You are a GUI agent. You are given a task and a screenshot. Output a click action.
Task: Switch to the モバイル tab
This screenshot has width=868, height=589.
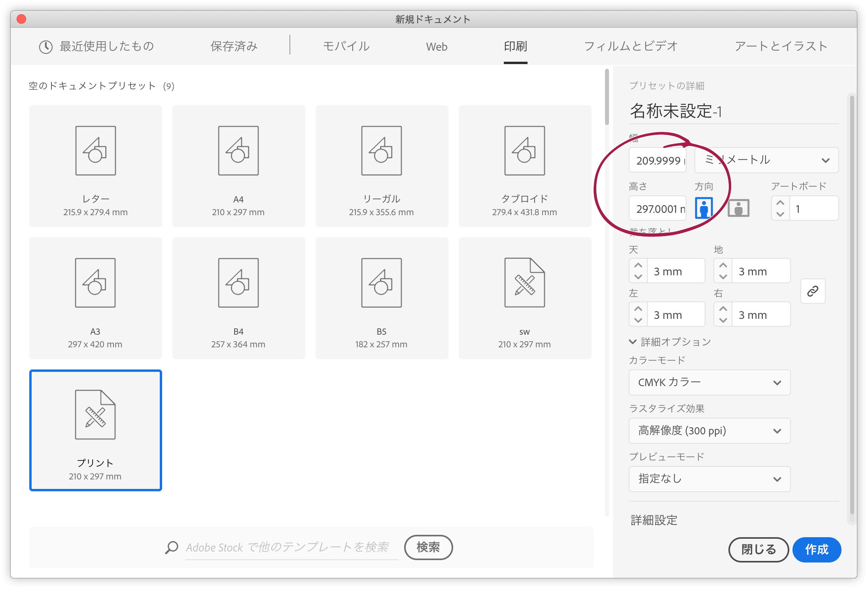coord(346,47)
